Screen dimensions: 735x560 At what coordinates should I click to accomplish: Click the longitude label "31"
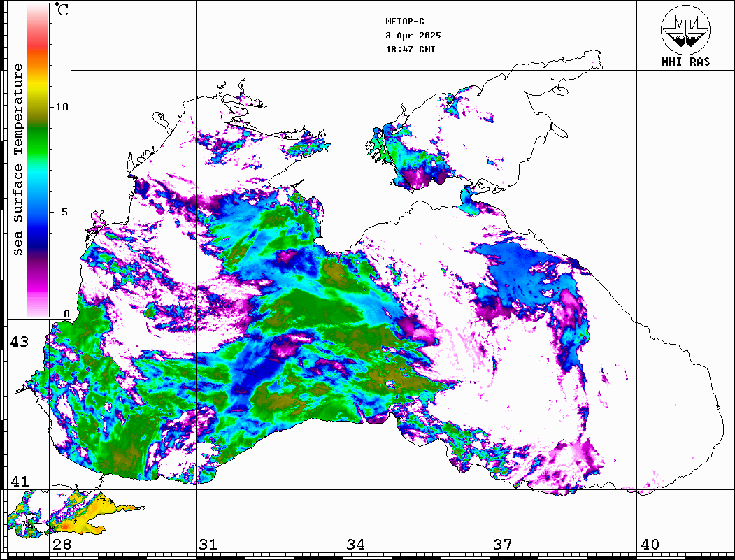(x=208, y=545)
